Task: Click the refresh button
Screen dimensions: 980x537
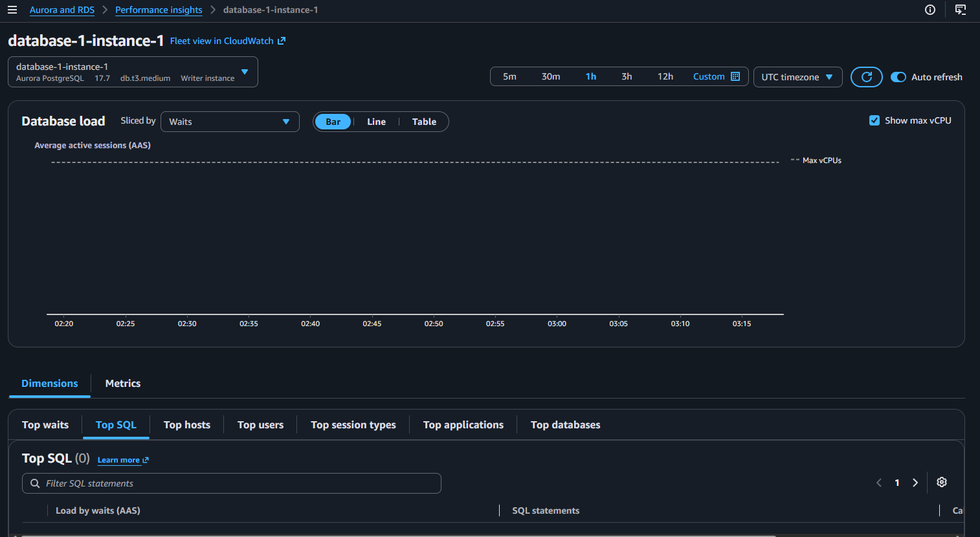Action: pyautogui.click(x=867, y=77)
